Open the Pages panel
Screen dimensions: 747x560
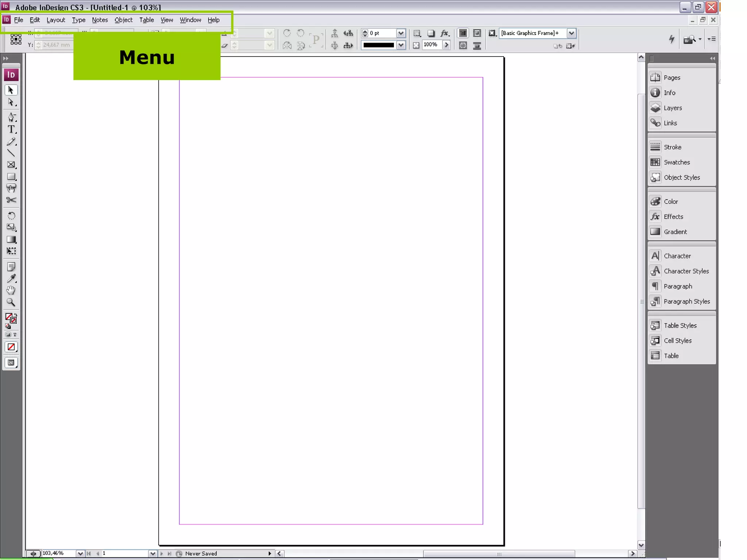681,77
